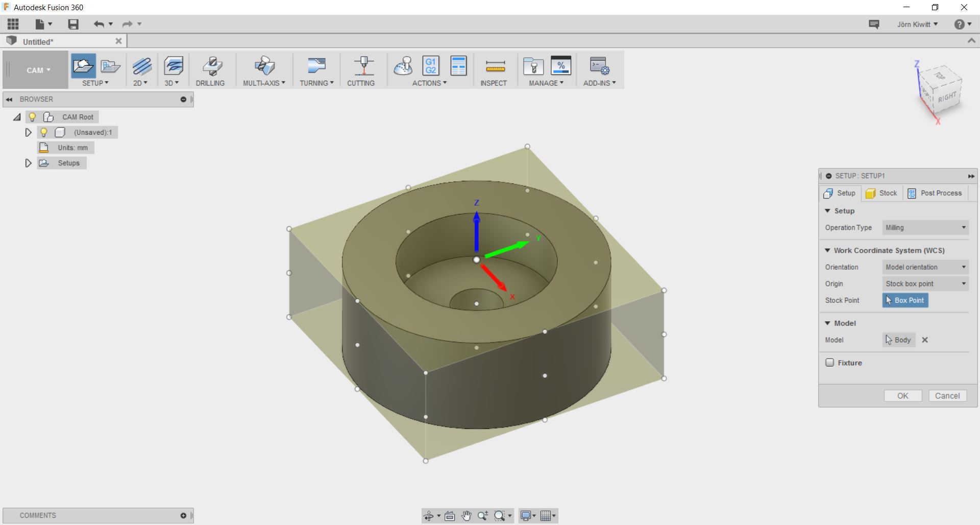The width and height of the screenshot is (980, 525).
Task: Expand the Setups tree node
Action: click(29, 163)
